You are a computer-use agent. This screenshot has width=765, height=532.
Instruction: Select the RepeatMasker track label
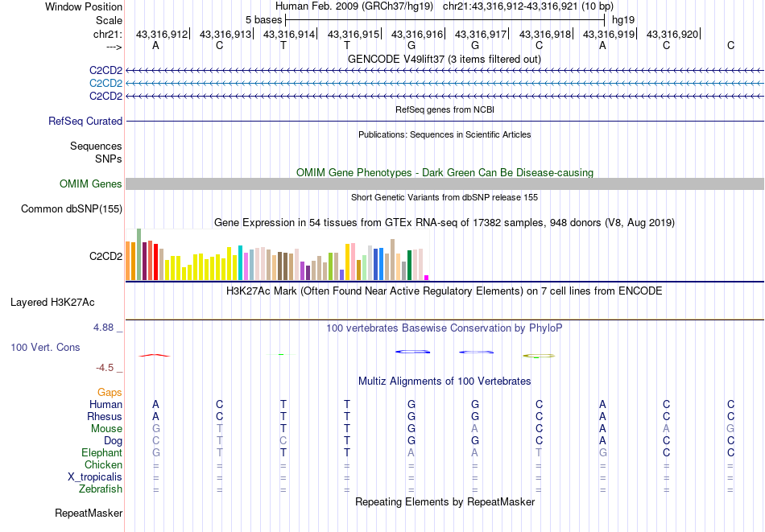pyautogui.click(x=89, y=513)
